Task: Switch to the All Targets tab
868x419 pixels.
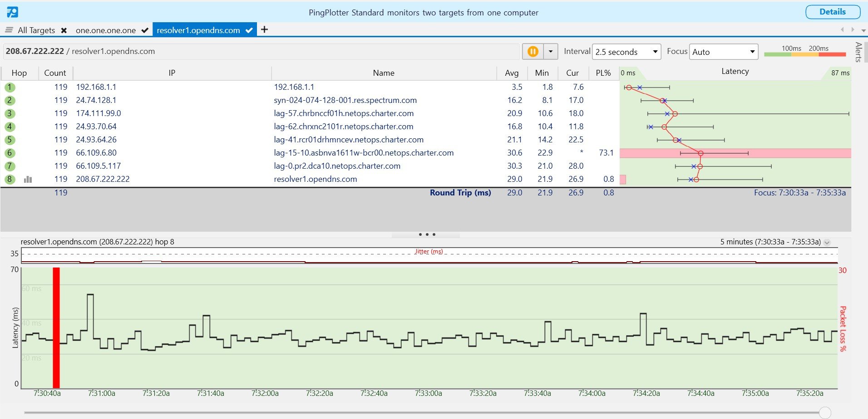Action: [36, 30]
